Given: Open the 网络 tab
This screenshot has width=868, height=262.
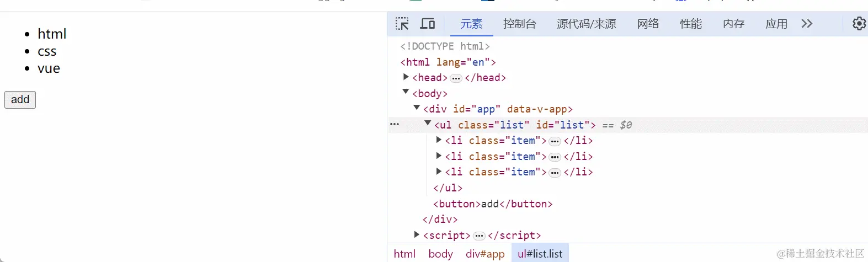Looking at the screenshot, I should (x=648, y=24).
